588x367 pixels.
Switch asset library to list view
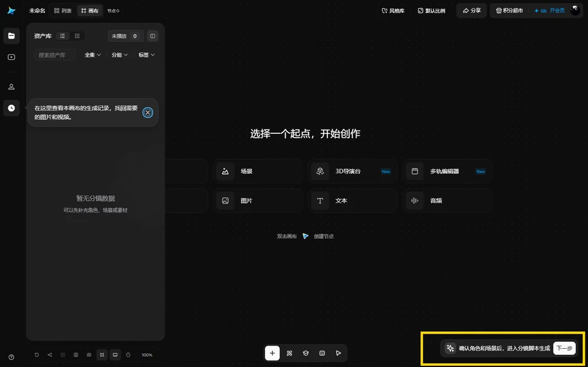(62, 36)
